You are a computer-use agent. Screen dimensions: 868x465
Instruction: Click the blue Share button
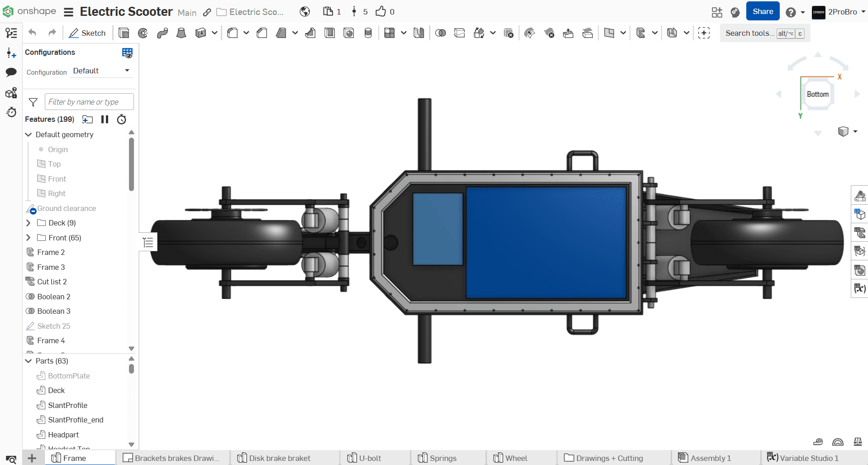pyautogui.click(x=763, y=12)
